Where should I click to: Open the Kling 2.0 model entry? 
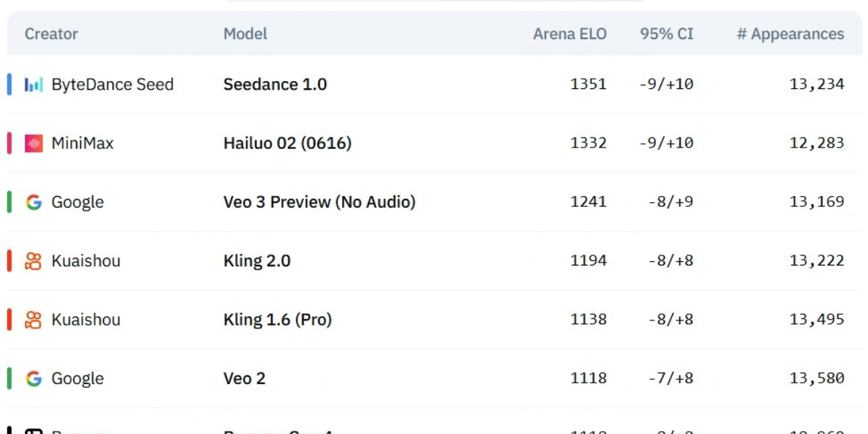tap(257, 261)
